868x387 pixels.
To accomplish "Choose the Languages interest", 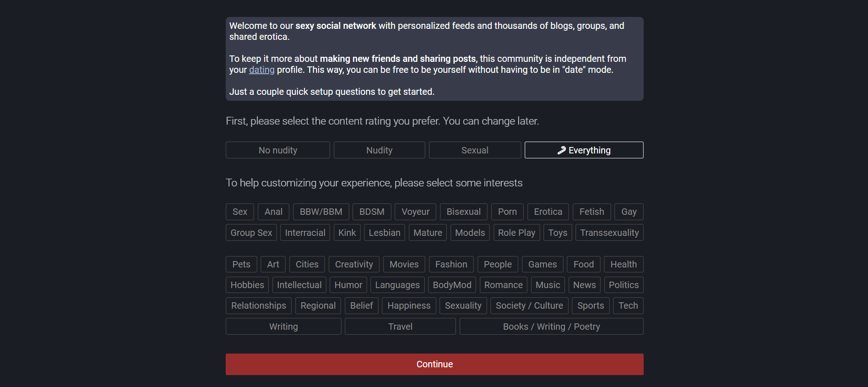I will [x=397, y=285].
